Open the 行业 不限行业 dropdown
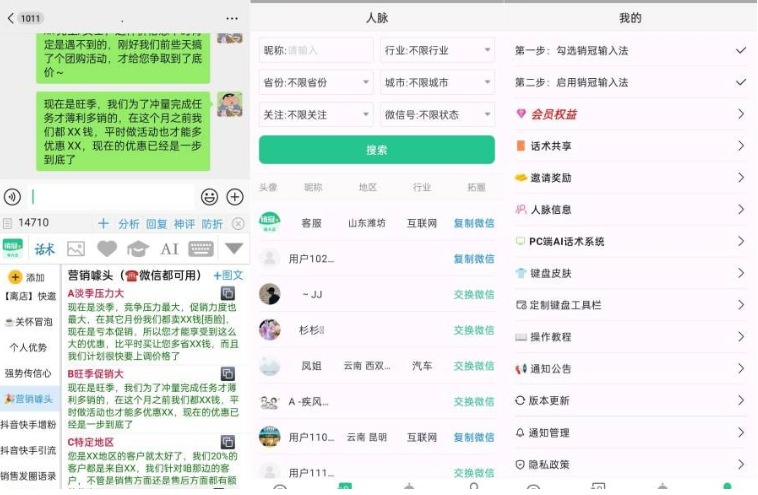This screenshot has height=495, width=758. (437, 50)
